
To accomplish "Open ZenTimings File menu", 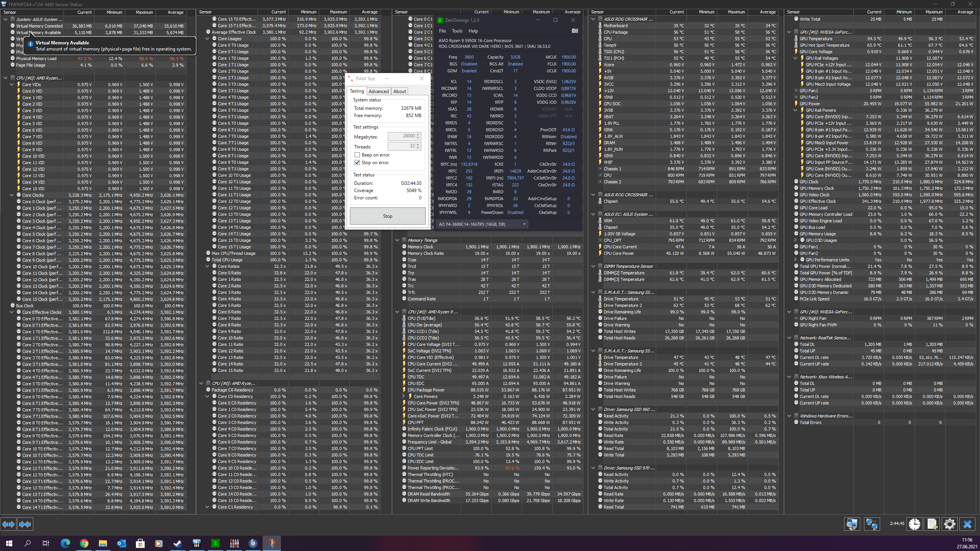I will click(x=443, y=31).
